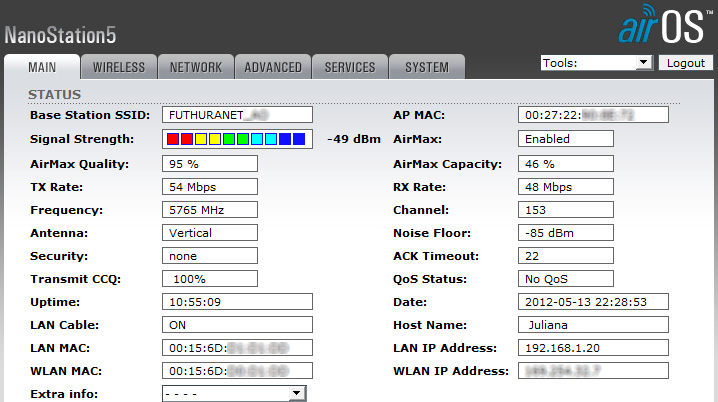
Task: Click the Uptime value 10:55:09
Action: click(237, 302)
